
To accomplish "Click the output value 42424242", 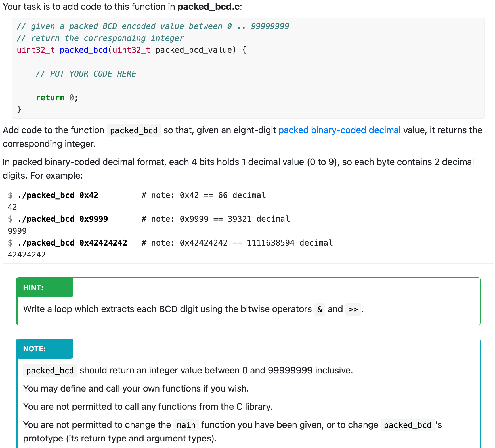I will (27, 254).
